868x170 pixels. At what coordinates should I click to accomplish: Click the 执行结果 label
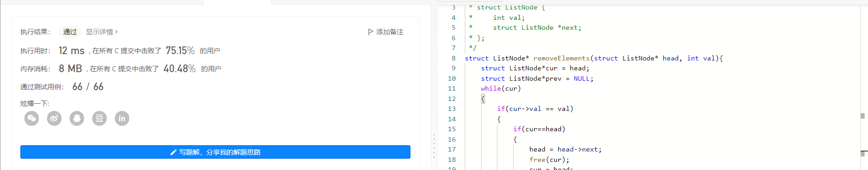(35, 32)
